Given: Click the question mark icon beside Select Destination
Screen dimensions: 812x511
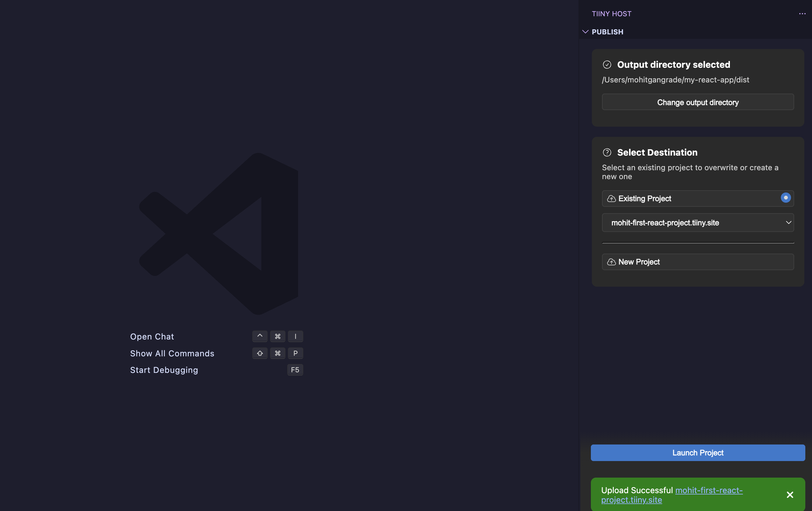Looking at the screenshot, I should 607,152.
